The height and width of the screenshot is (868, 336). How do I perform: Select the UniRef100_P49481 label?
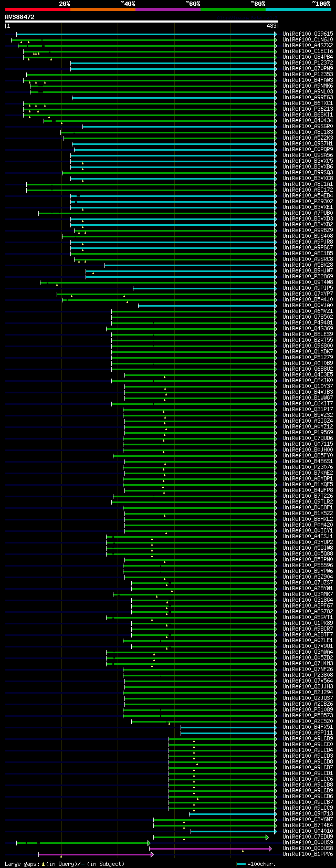click(x=308, y=323)
